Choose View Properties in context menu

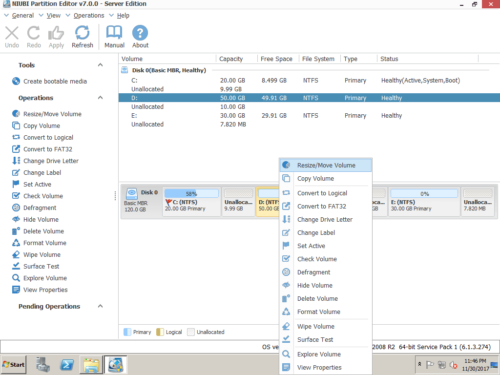tap(326, 367)
